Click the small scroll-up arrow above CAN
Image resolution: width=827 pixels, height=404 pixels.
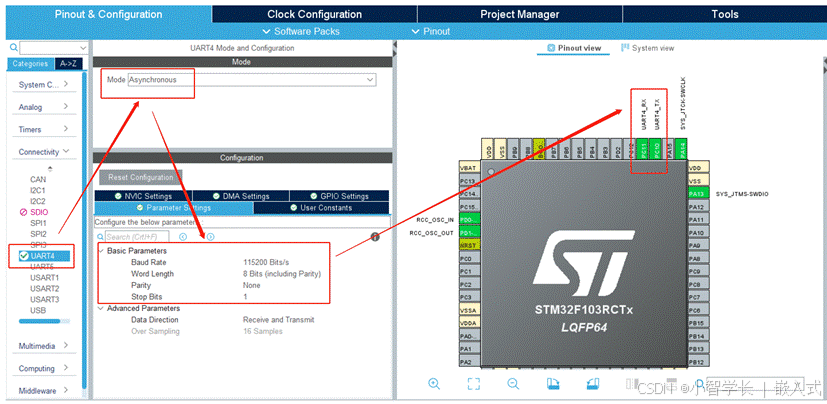(x=51, y=169)
